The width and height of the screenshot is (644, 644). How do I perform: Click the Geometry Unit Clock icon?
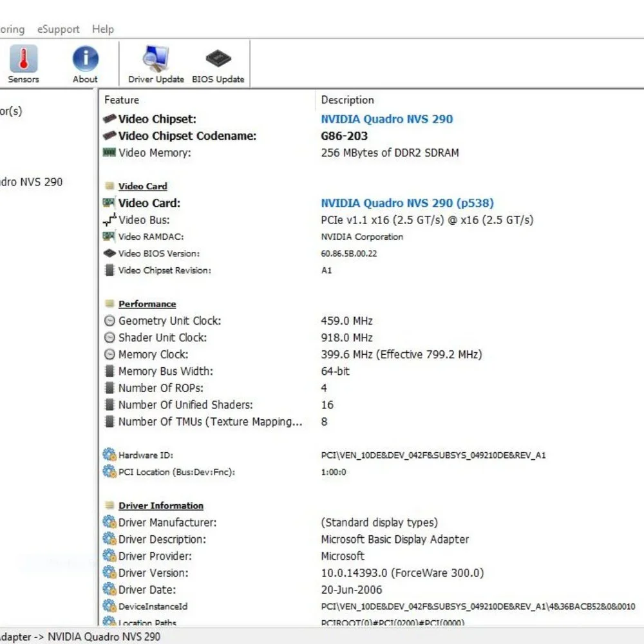pos(109,321)
